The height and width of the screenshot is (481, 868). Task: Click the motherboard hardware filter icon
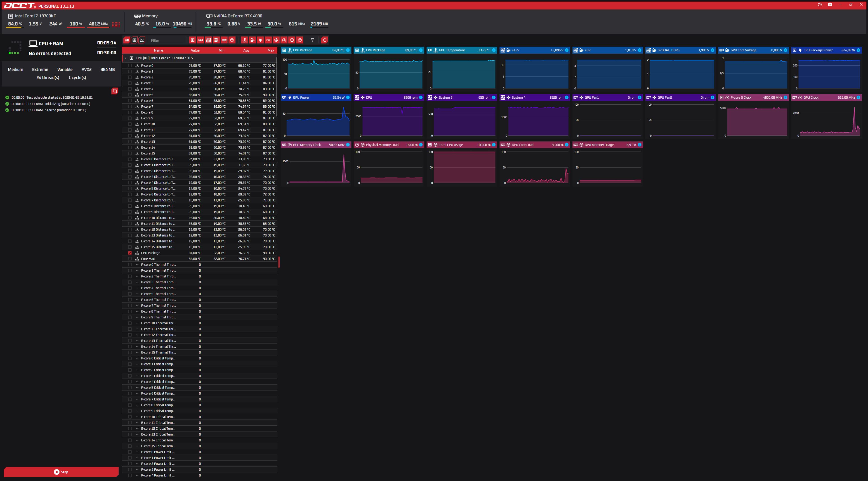209,40
